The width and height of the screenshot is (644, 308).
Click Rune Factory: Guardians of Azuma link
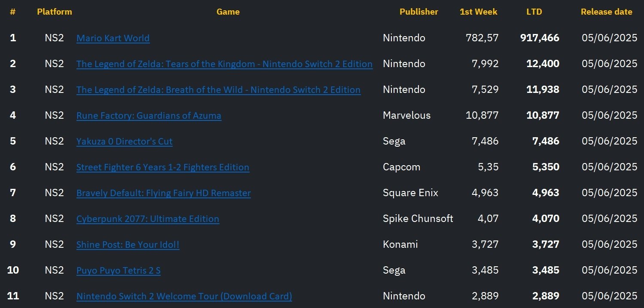[x=149, y=116]
